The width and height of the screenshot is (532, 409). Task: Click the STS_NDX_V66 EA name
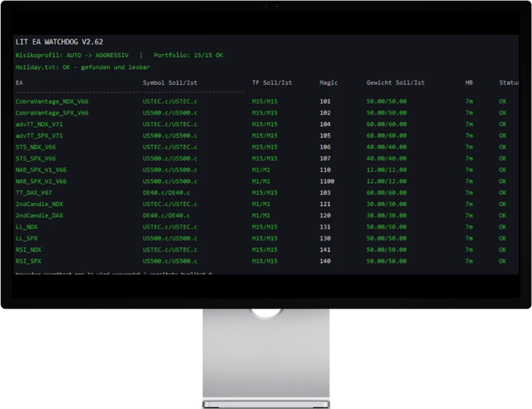[x=35, y=147]
